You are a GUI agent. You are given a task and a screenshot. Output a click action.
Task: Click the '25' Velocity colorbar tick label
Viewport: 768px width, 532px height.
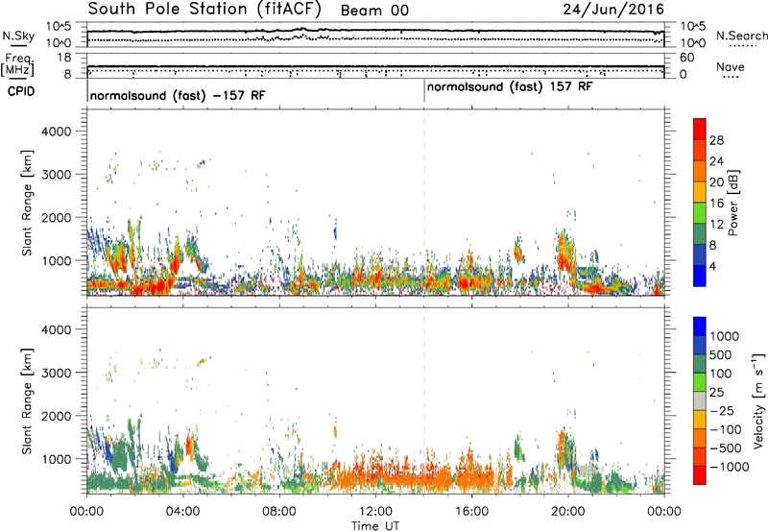click(717, 393)
